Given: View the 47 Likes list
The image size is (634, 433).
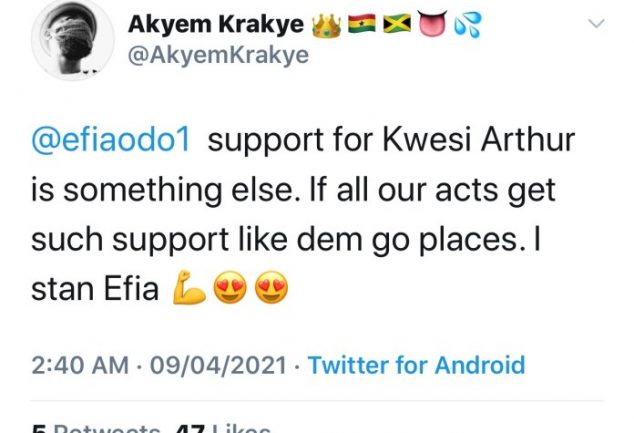Looking at the screenshot, I should [224, 428].
